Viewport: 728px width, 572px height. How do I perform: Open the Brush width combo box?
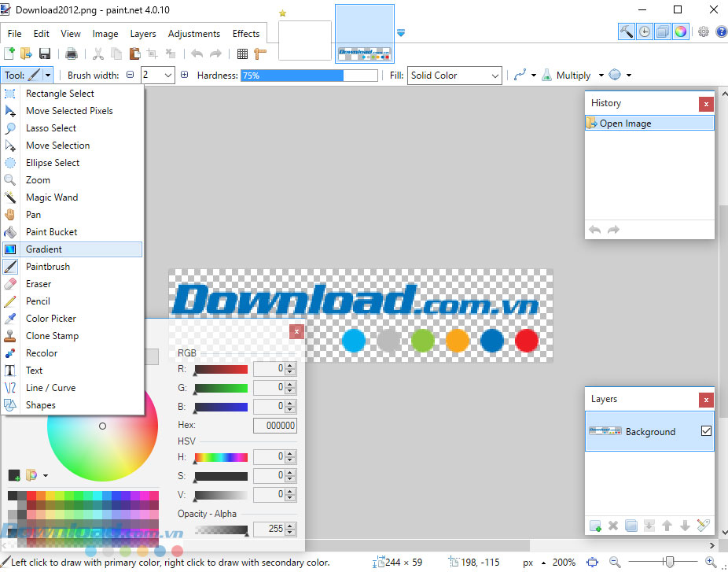157,75
